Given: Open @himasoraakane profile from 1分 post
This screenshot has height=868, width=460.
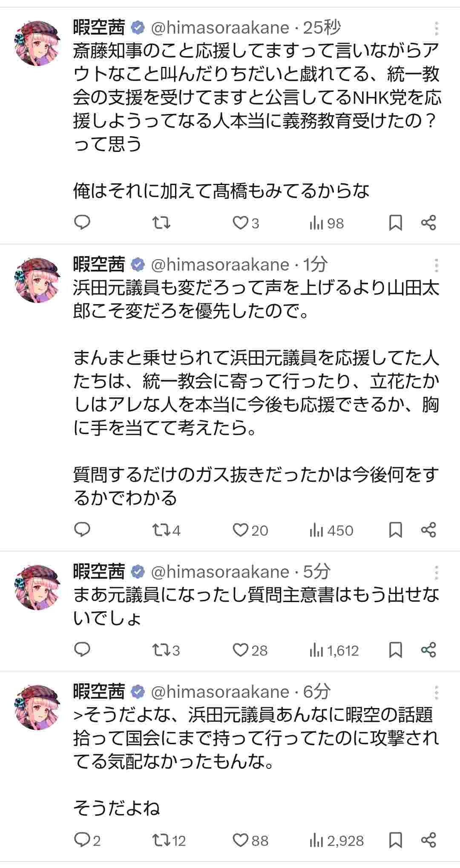Looking at the screenshot, I should (220, 265).
